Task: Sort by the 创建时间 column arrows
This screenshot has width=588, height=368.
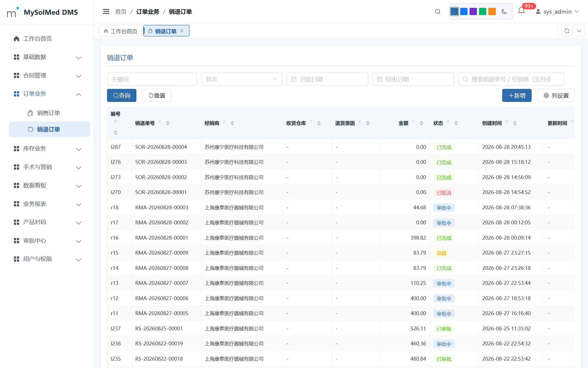Action: (x=515, y=123)
